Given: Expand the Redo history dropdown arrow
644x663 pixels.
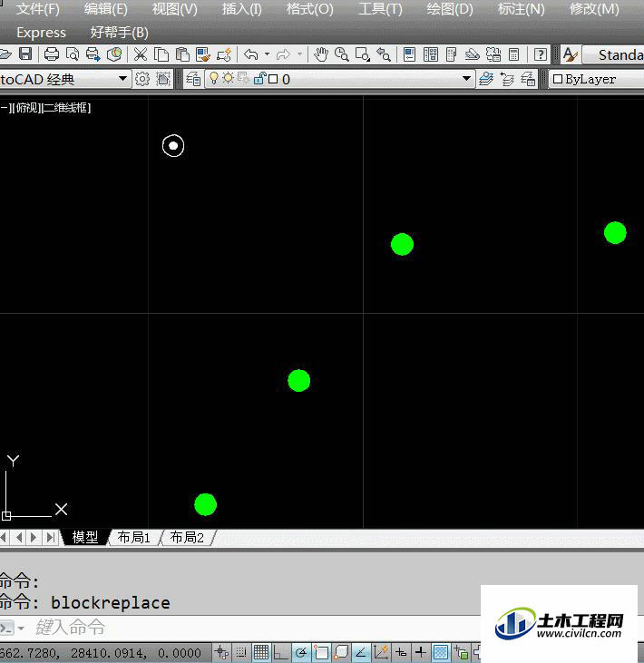Looking at the screenshot, I should click(x=299, y=54).
